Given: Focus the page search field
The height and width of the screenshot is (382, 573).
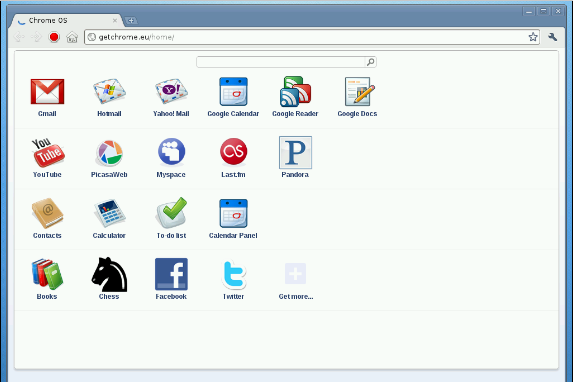Looking at the screenshot, I should point(281,62).
